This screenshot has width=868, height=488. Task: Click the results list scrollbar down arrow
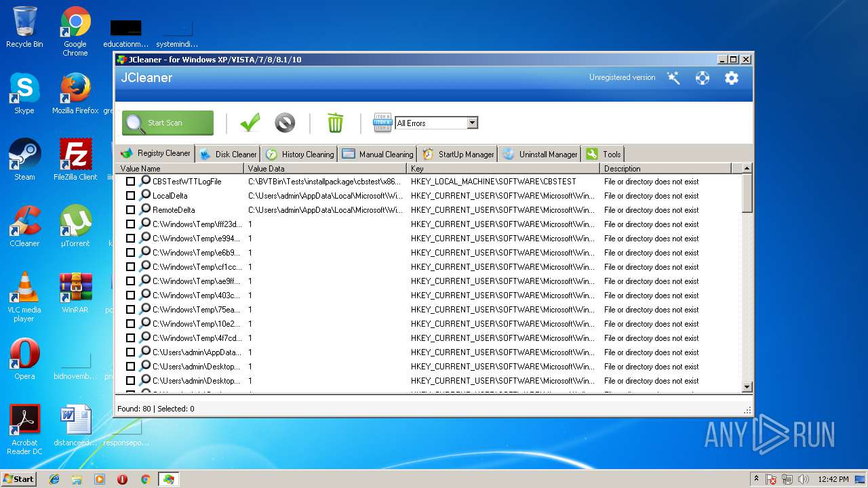click(x=747, y=387)
